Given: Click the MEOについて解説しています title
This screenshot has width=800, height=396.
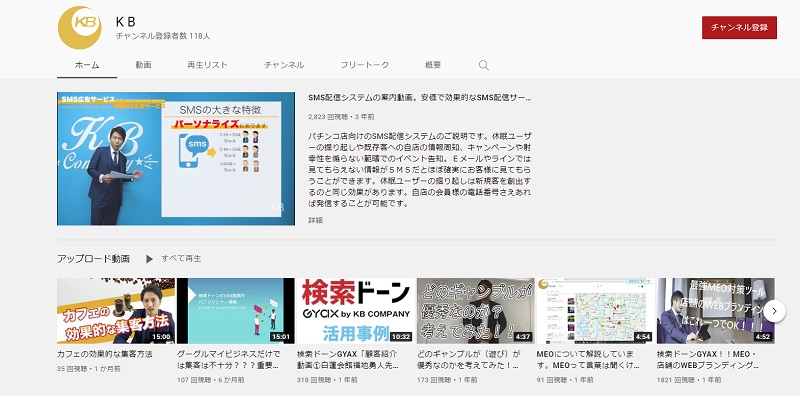Looking at the screenshot, I should [588, 359].
